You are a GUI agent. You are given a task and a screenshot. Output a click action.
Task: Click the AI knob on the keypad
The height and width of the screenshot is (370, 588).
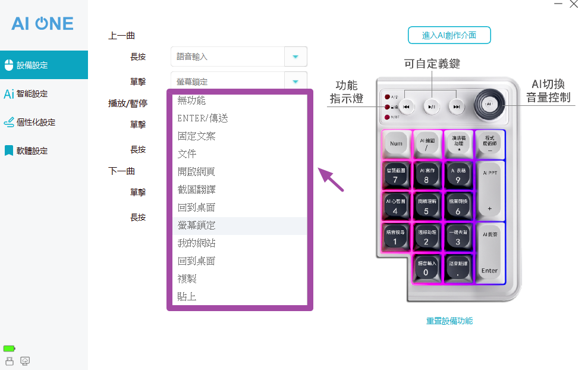point(489,104)
